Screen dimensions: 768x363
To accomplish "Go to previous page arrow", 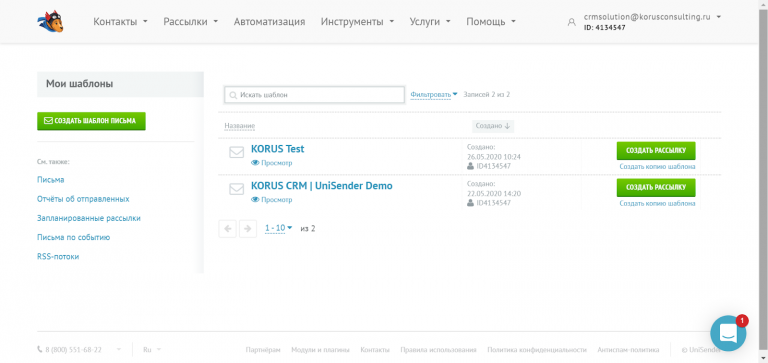I will click(227, 228).
